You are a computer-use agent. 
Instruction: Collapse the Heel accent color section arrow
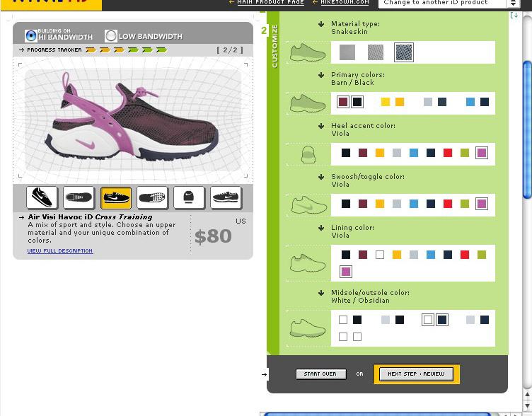(x=321, y=126)
